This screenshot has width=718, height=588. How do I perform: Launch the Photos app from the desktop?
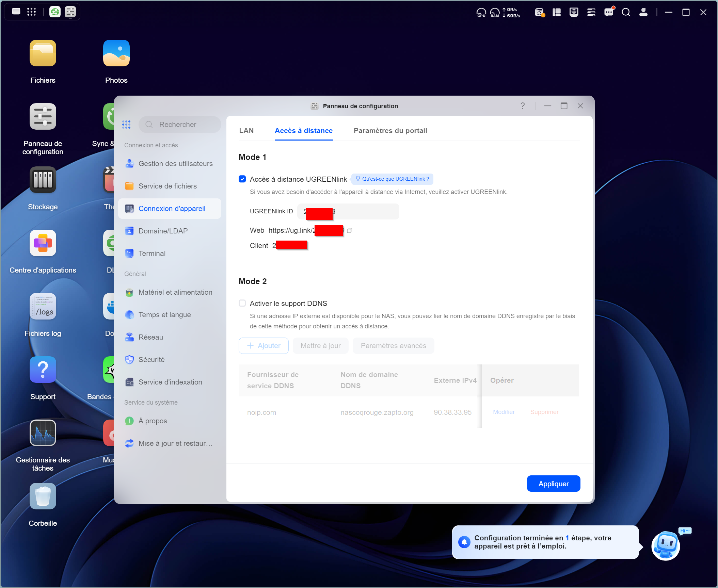click(x=116, y=53)
